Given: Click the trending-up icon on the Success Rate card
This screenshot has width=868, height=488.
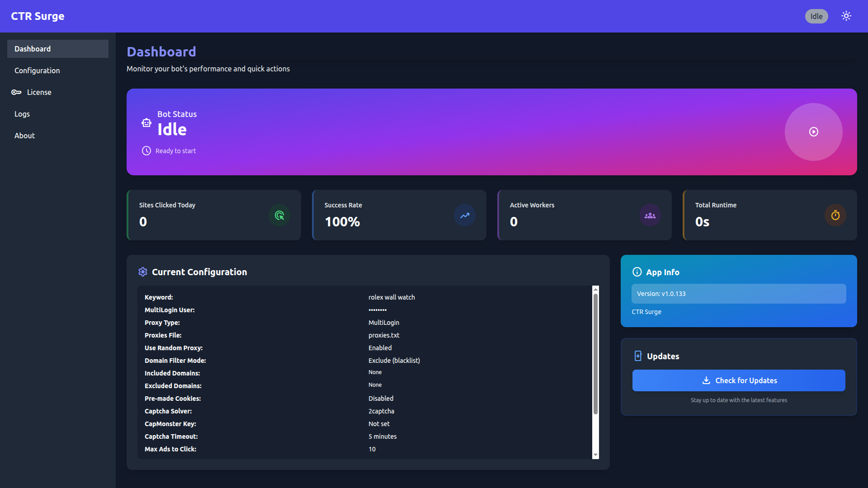Looking at the screenshot, I should tap(465, 216).
